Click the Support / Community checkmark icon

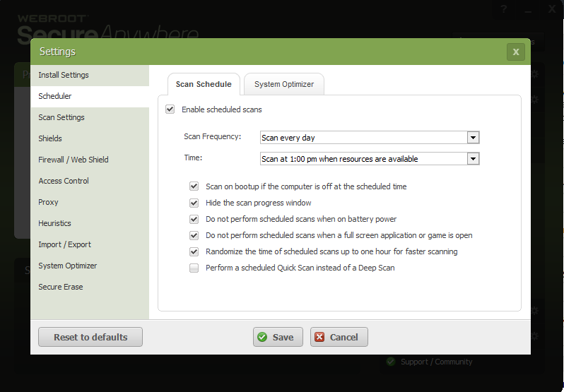click(390, 362)
